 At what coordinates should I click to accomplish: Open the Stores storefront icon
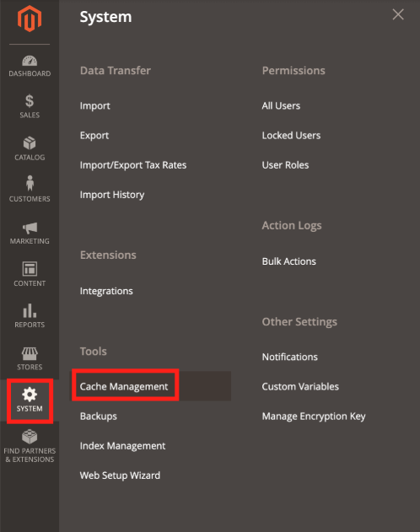click(30, 353)
